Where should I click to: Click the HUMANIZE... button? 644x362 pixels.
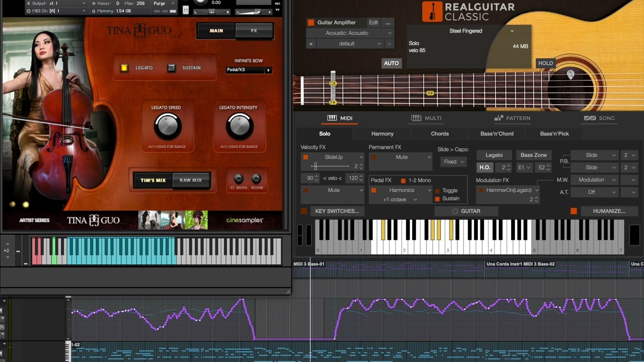609,211
